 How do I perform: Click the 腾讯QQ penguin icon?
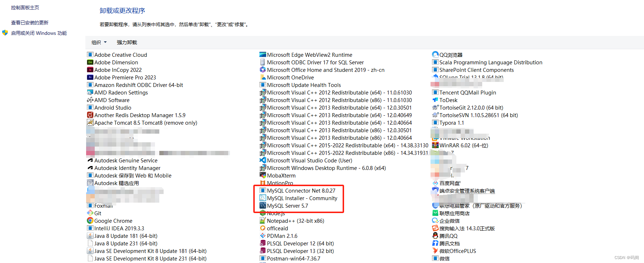tap(435, 236)
